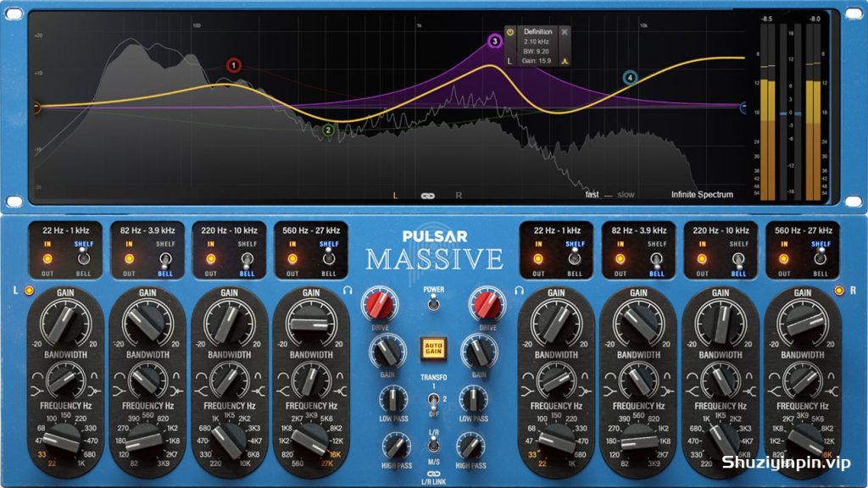Show L channel curve in the graph
The image size is (868, 488).
[395, 196]
